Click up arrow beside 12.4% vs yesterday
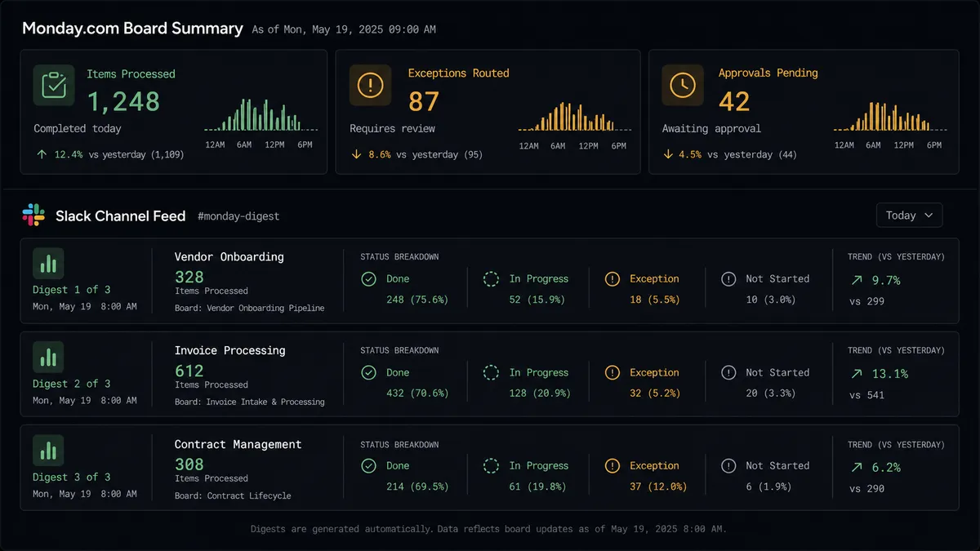Screen dimensions: 980x551 (41, 154)
